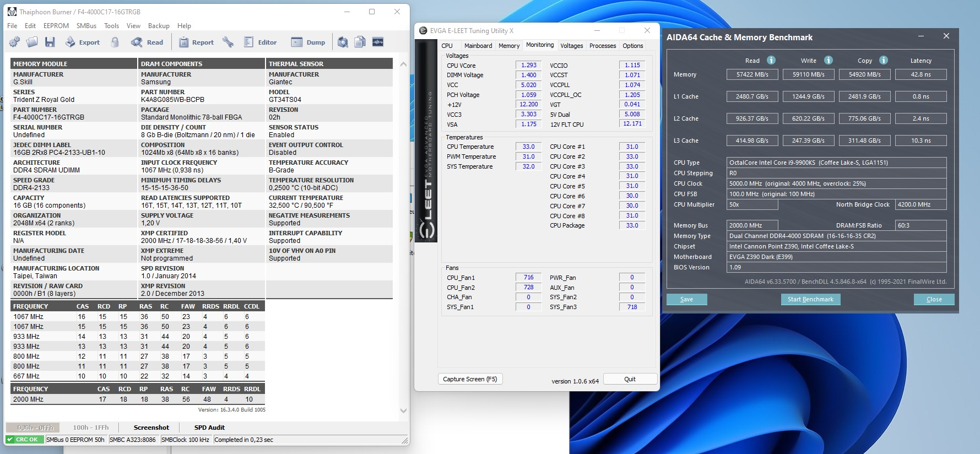The image size is (980, 454).
Task: Click the SMBClock 100 kHz status bar entry
Action: click(x=185, y=440)
